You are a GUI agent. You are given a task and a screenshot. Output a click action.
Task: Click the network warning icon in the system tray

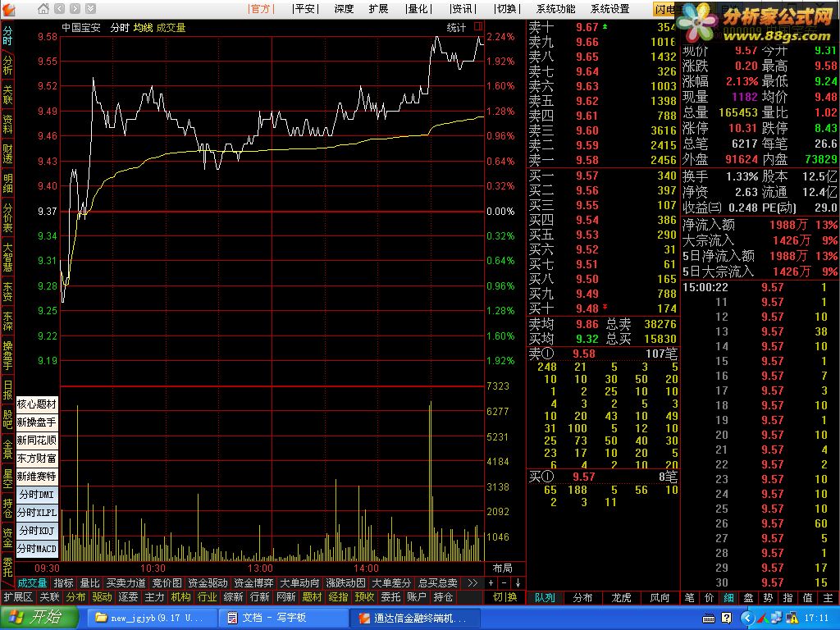click(792, 618)
